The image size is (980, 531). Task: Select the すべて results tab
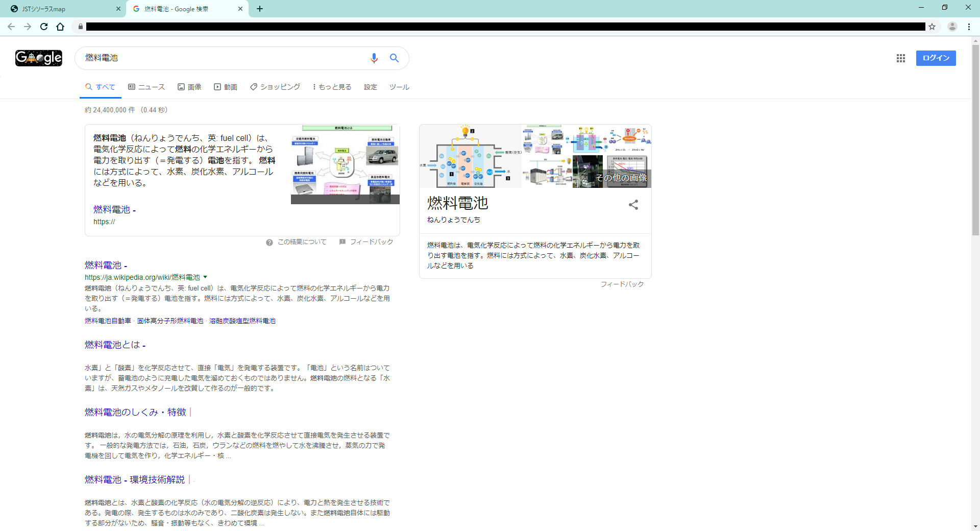[x=101, y=87]
